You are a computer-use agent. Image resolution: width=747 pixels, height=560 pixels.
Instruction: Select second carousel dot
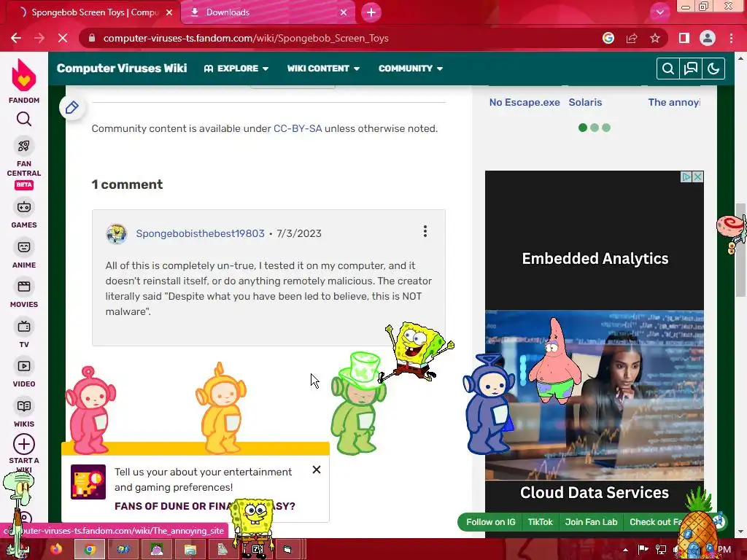[595, 128]
